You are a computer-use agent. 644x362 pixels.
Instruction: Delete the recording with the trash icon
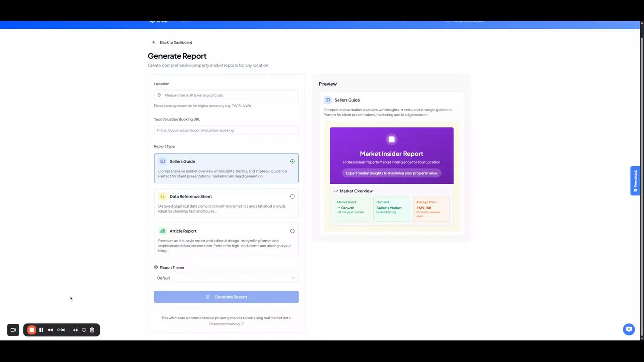tap(92, 330)
